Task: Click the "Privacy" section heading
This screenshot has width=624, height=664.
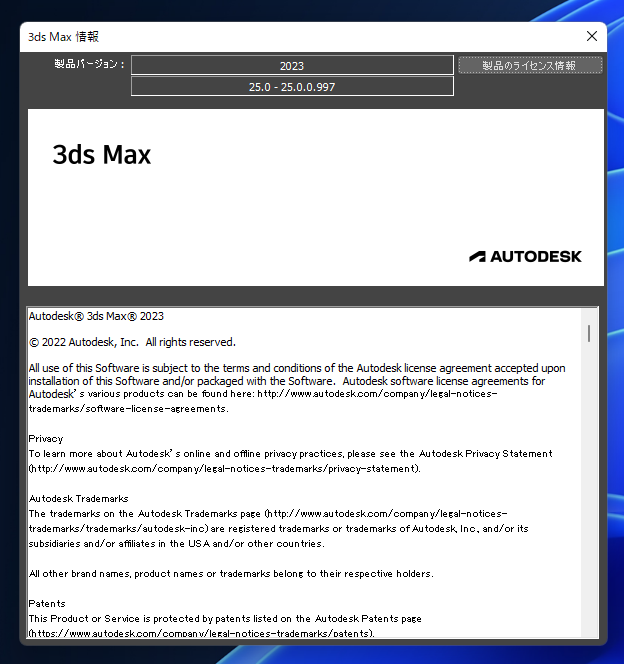Action: click(x=46, y=439)
